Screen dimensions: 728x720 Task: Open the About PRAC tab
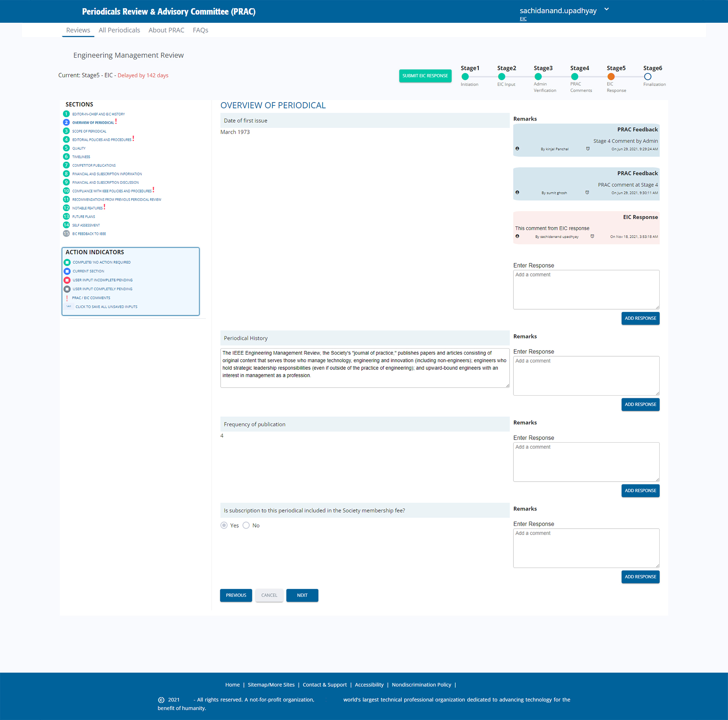pyautogui.click(x=166, y=30)
